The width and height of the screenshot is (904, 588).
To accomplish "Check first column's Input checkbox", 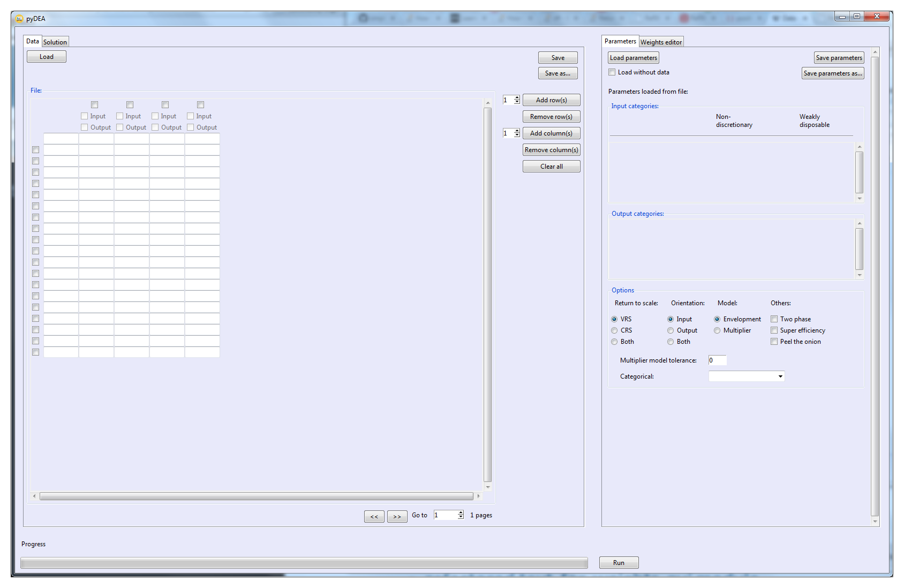I will 84,116.
